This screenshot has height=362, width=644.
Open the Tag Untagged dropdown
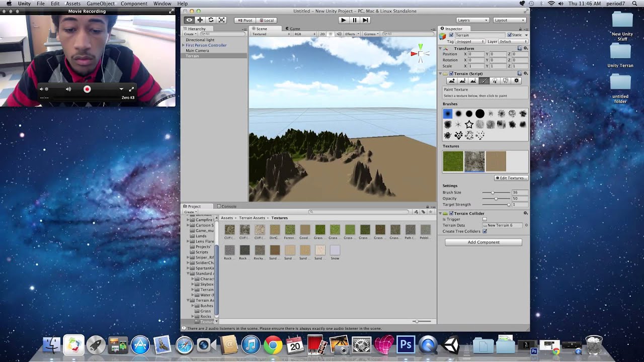coord(470,41)
